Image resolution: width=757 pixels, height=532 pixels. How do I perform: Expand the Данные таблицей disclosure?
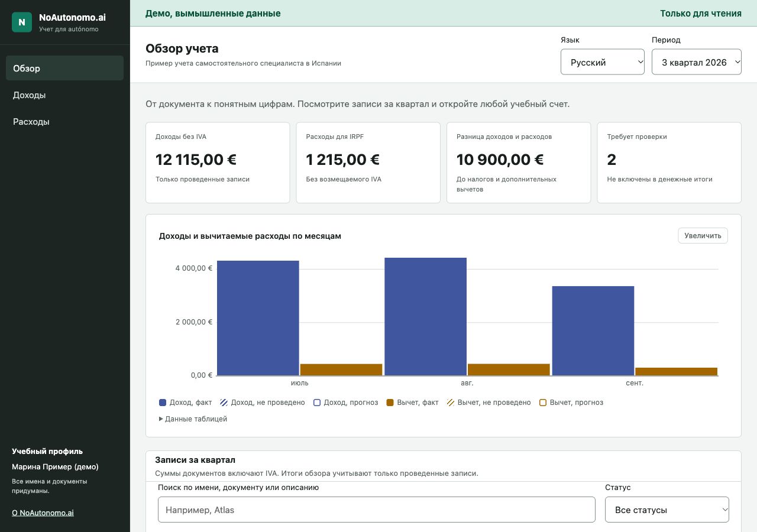pos(193,419)
